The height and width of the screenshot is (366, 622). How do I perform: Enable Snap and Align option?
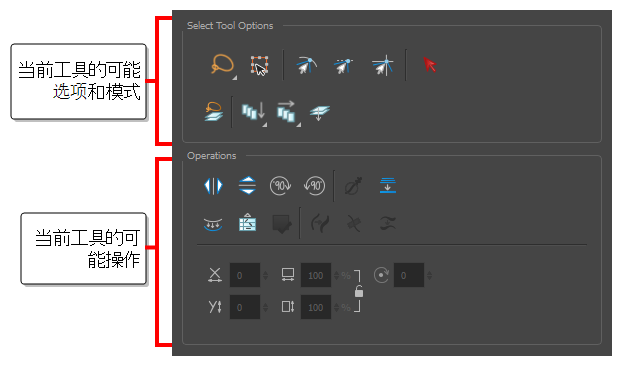(344, 66)
